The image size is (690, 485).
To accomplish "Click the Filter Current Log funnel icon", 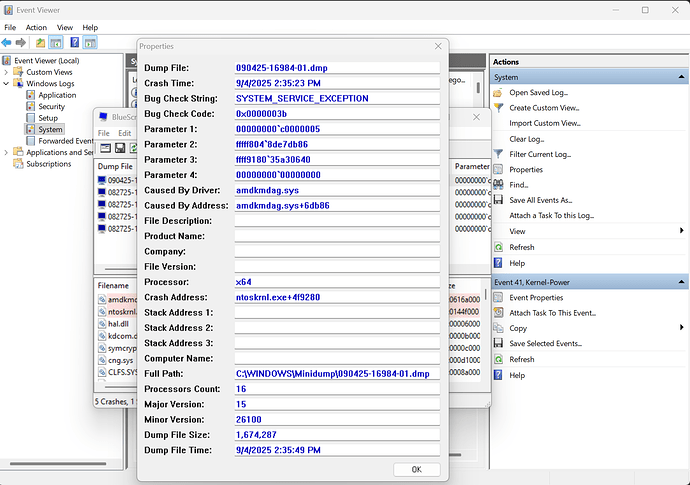I will coord(498,154).
